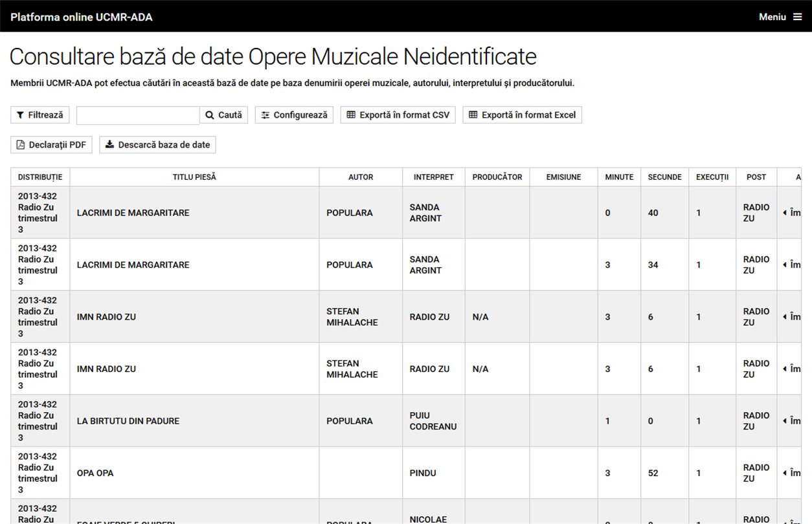The height and width of the screenshot is (524, 812).
Task: Open Declarații PDF
Action: [x=51, y=145]
